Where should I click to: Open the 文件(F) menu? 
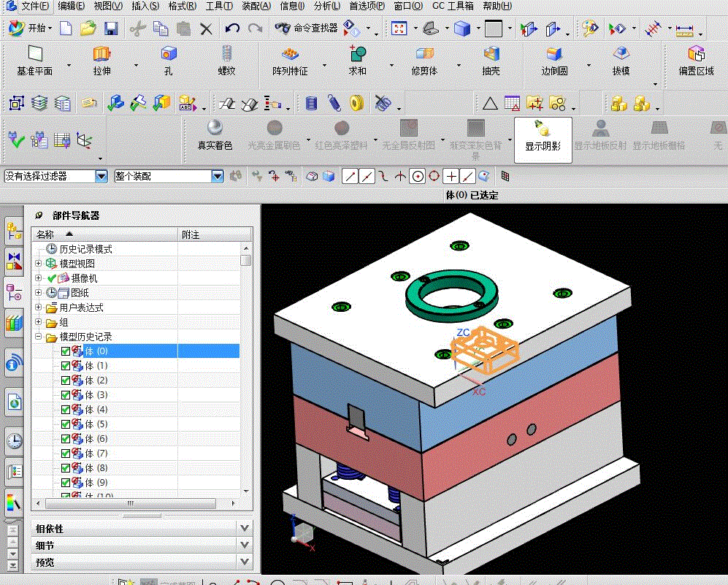click(x=35, y=6)
